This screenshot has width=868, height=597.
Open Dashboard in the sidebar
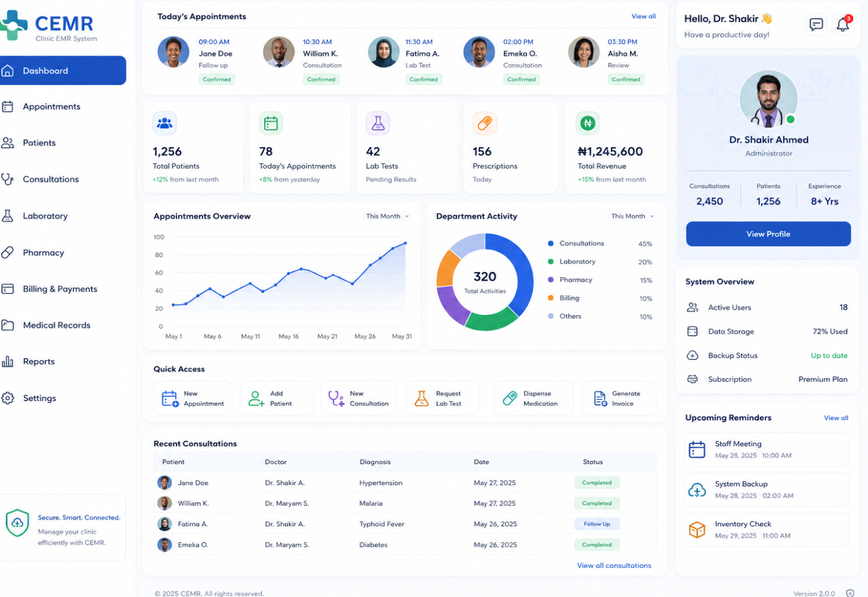pyautogui.click(x=63, y=71)
